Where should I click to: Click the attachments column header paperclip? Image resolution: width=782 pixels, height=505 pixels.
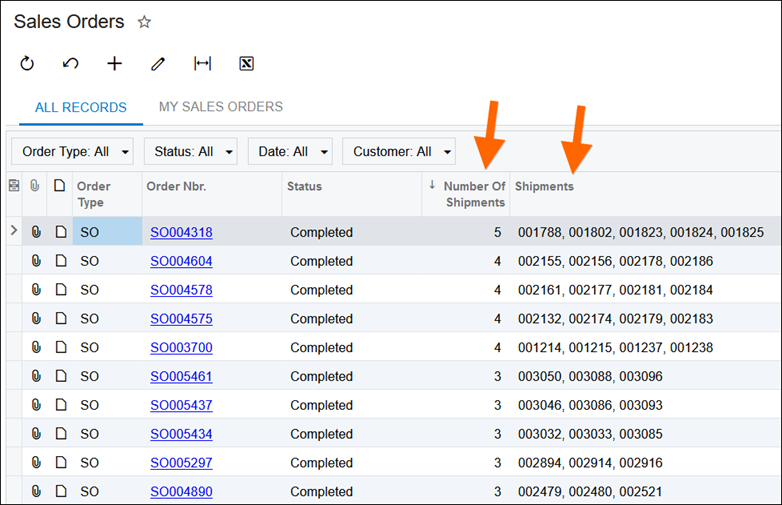[34, 186]
